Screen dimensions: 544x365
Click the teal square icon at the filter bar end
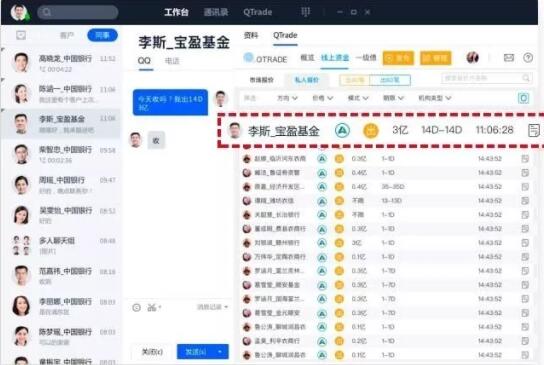pos(523,98)
